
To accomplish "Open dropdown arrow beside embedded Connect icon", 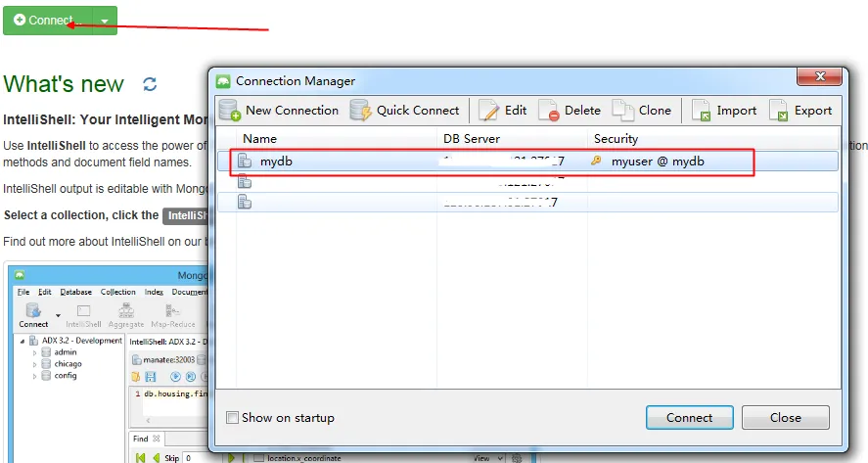I will [x=58, y=315].
